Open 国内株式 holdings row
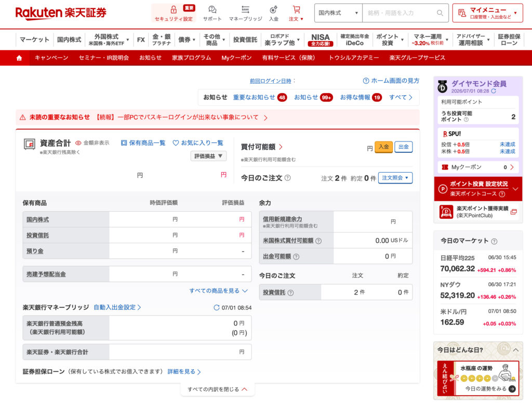Viewport: 532px width, 403px height. pyautogui.click(x=137, y=219)
